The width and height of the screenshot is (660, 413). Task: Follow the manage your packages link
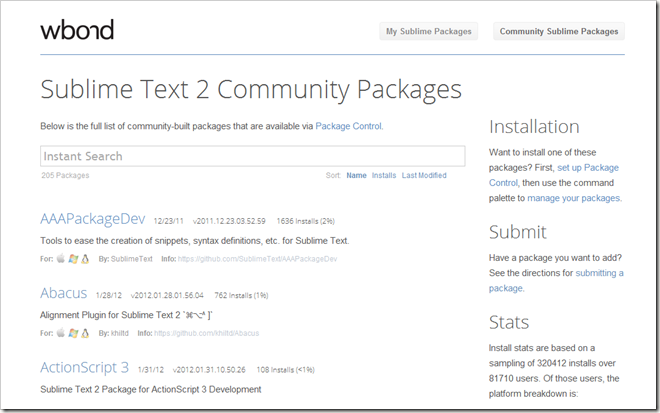574,198
